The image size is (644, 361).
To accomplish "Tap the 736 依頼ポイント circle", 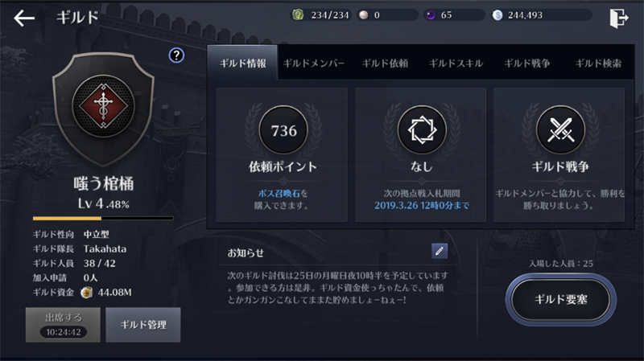I will [283, 130].
